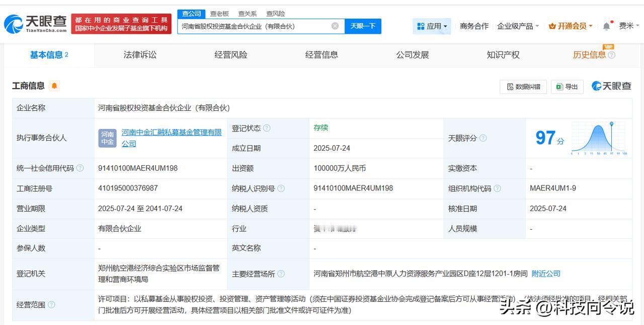Select credit code 91410100MAER4UM198 in 统一社会信用代码 row
Image resolution: width=644 pixels, height=325 pixels.
pyautogui.click(x=138, y=168)
